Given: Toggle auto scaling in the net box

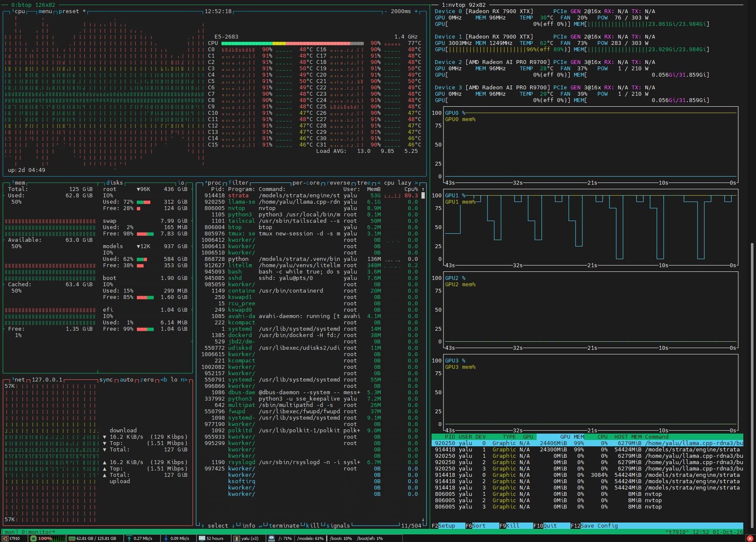Looking at the screenshot, I should [126, 380].
